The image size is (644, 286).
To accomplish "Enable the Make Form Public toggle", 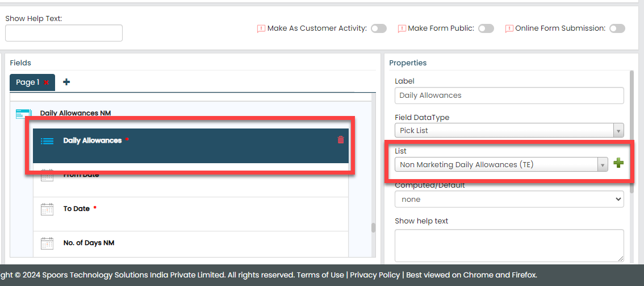I will pyautogui.click(x=486, y=28).
